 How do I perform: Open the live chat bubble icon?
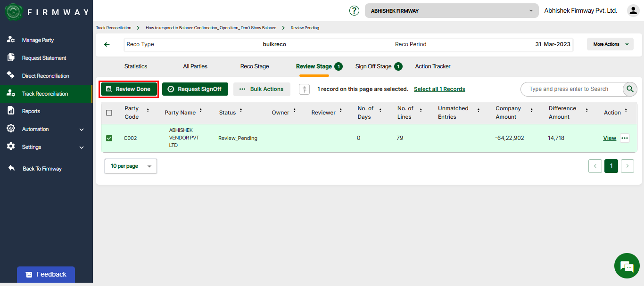click(x=627, y=266)
